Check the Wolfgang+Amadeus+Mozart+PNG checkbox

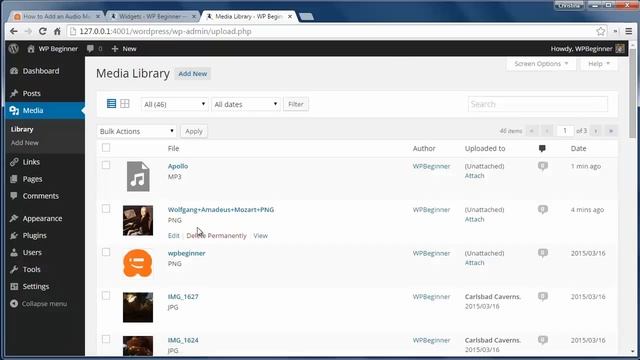coord(106,209)
